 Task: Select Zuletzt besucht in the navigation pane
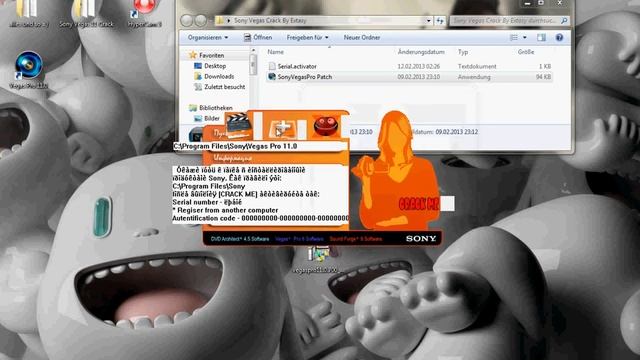point(224,87)
